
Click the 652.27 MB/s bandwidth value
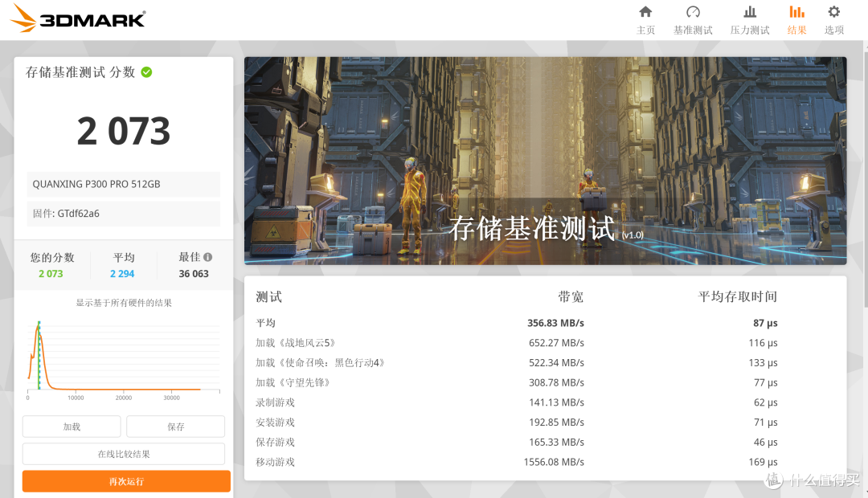coord(556,342)
